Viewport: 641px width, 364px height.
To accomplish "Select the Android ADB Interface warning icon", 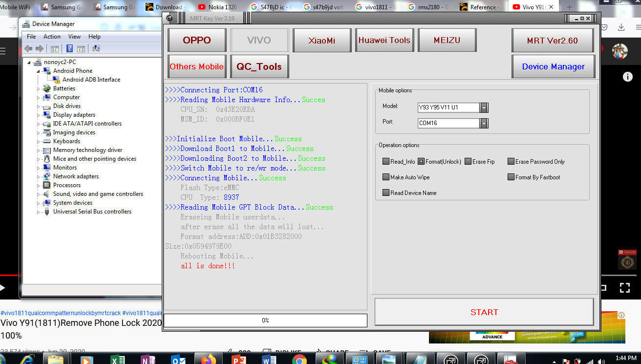I will (x=56, y=80).
